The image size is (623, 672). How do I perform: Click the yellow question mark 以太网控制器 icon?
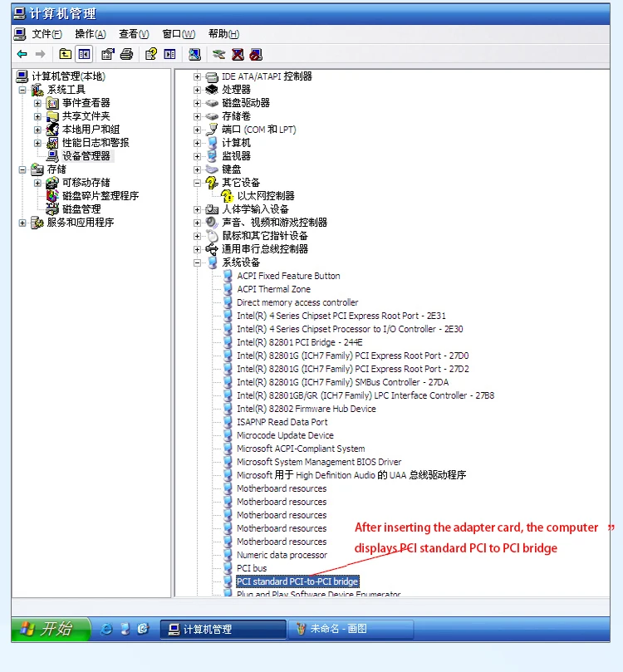pyautogui.click(x=227, y=196)
